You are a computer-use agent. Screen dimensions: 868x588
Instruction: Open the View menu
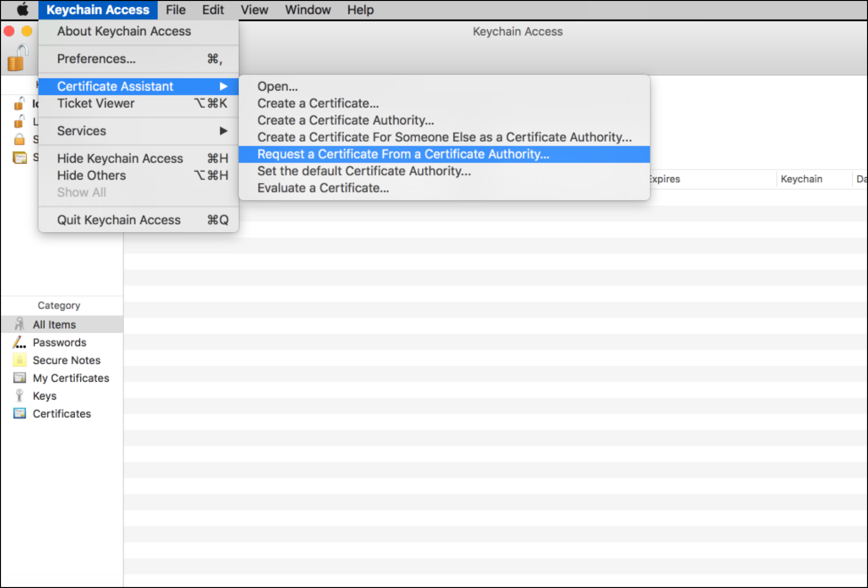click(254, 10)
